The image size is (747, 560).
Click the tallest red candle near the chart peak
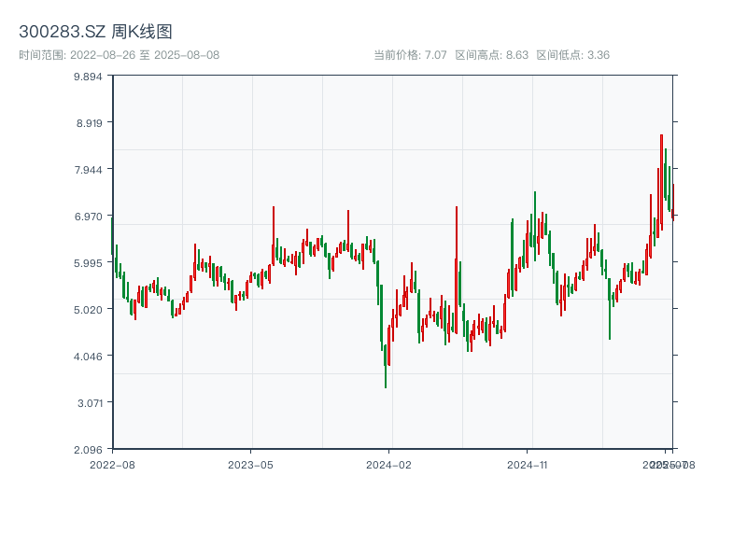[661, 177]
